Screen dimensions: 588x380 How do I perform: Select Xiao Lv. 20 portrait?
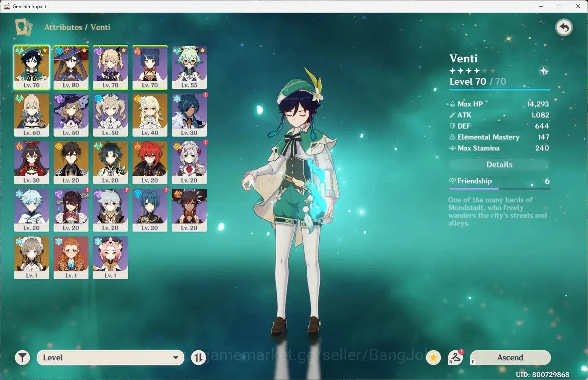(111, 163)
